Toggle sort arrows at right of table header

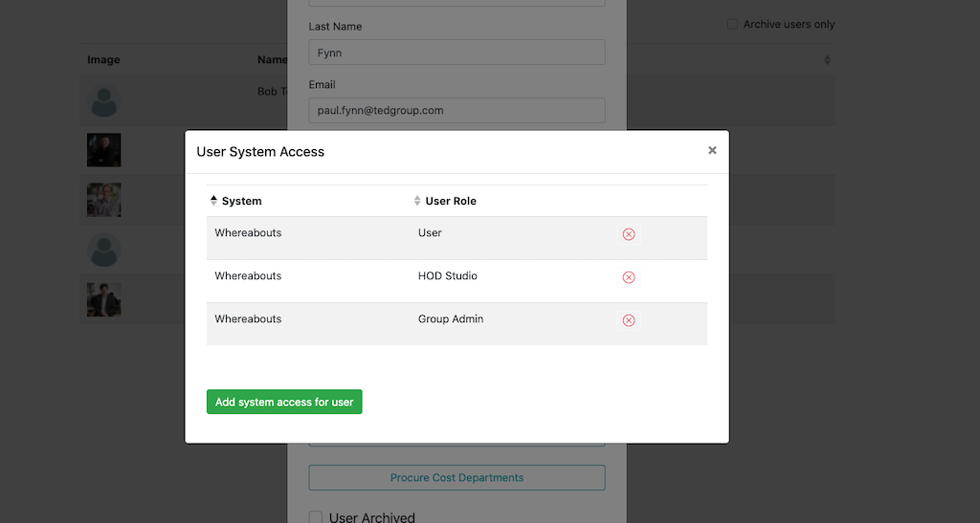coord(827,60)
